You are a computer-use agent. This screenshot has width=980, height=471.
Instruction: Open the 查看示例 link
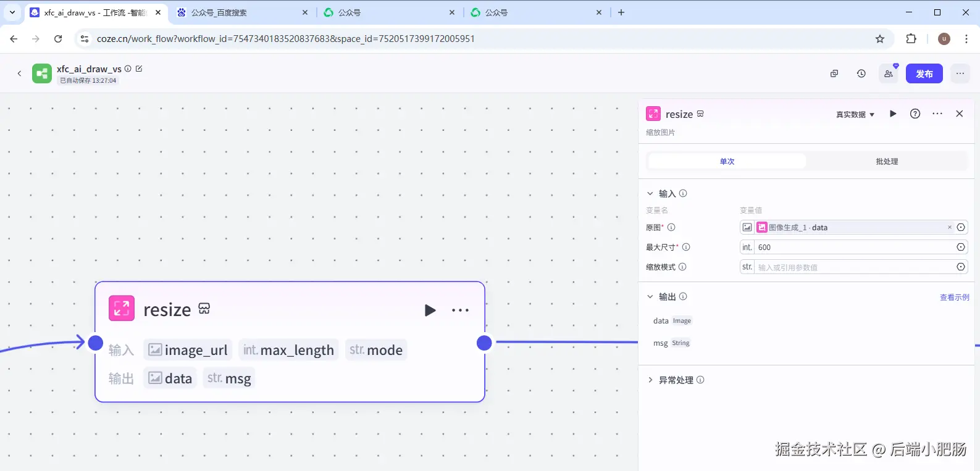click(954, 297)
